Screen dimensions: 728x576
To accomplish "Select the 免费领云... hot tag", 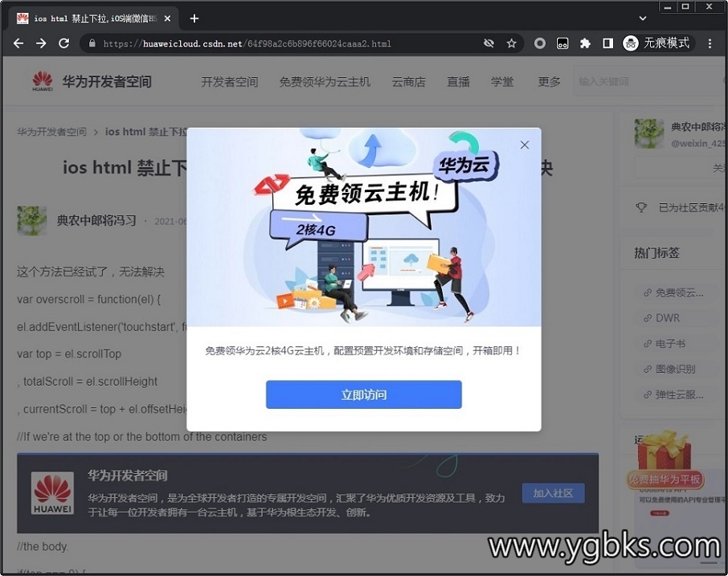I will (x=673, y=293).
